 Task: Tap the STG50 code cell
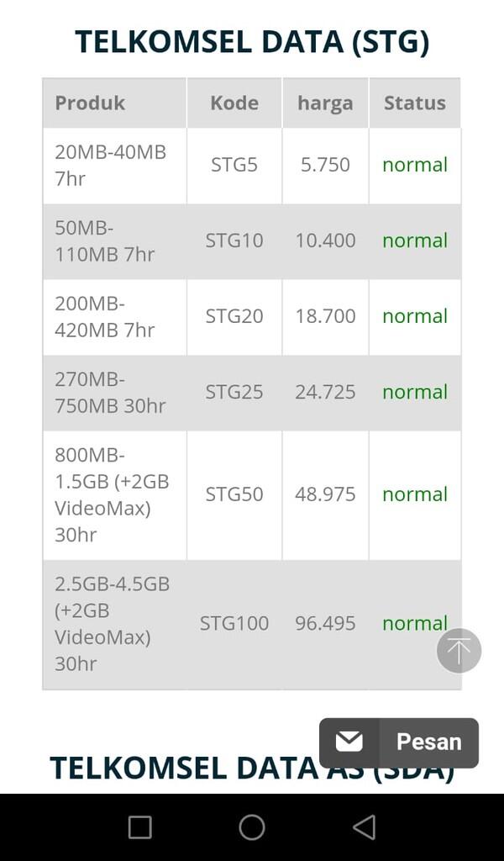click(x=234, y=494)
